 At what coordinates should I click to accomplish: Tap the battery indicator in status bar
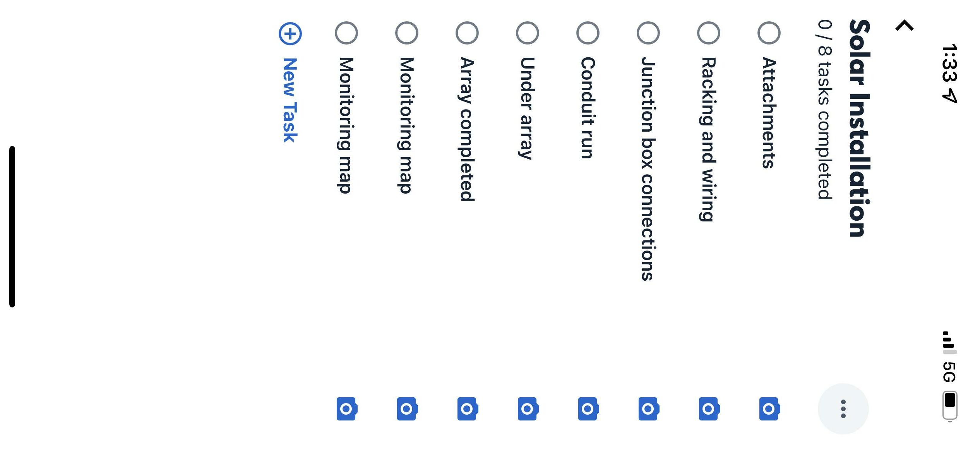point(950,405)
